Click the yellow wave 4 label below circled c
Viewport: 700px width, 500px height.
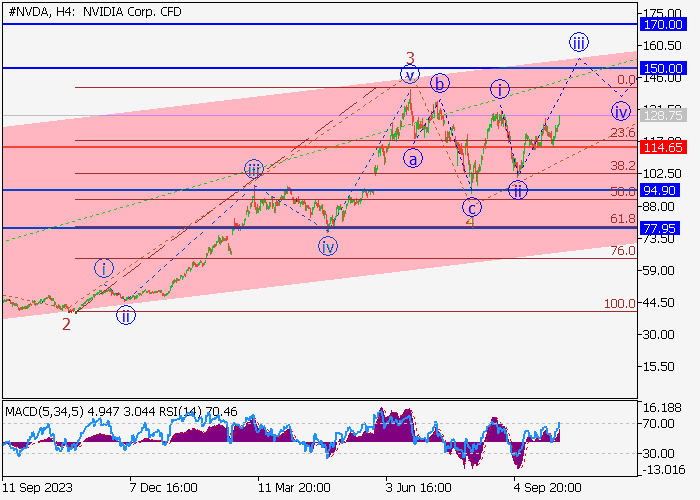(470, 222)
